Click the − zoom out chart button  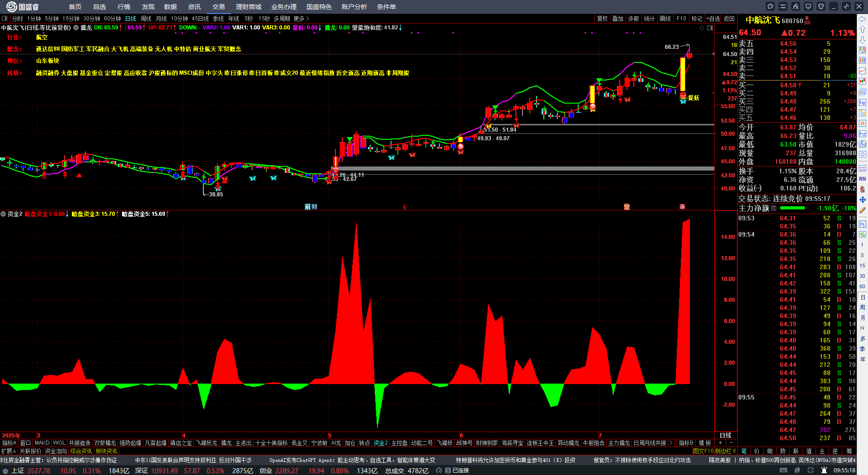[x=731, y=443]
